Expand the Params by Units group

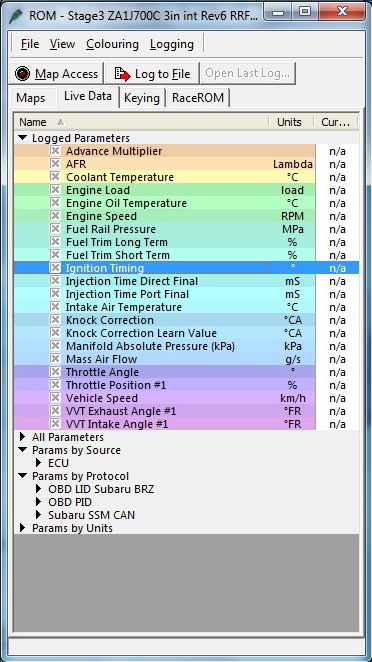coord(23,528)
